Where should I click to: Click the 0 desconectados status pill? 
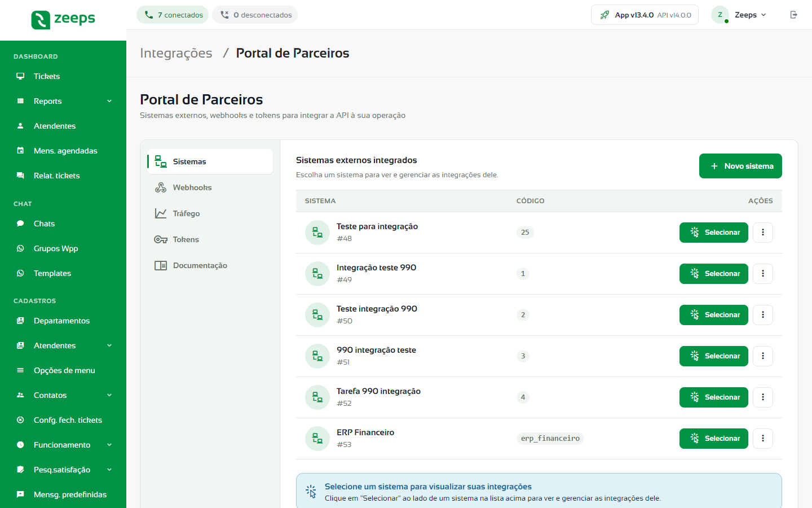click(x=255, y=15)
